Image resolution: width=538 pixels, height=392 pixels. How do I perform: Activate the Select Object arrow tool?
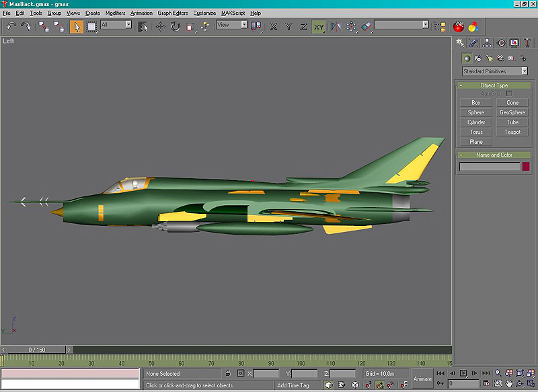[x=77, y=26]
